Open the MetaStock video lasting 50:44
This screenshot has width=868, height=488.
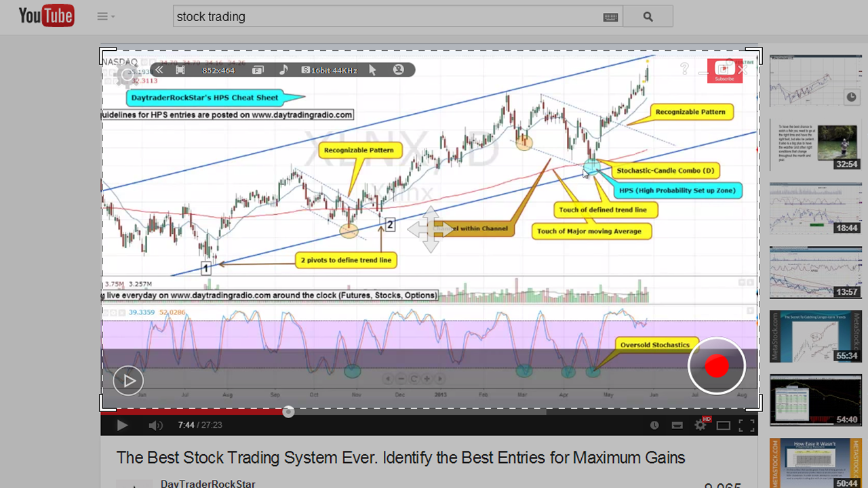click(x=816, y=464)
